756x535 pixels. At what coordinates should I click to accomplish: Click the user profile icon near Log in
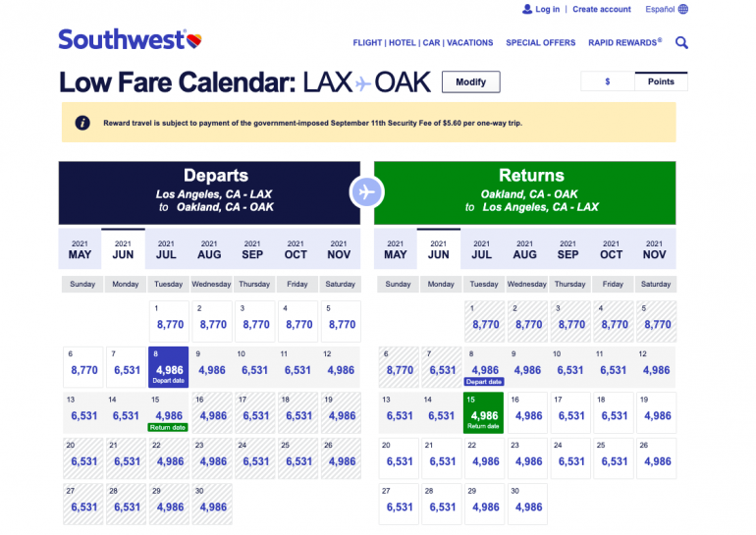[x=527, y=9]
